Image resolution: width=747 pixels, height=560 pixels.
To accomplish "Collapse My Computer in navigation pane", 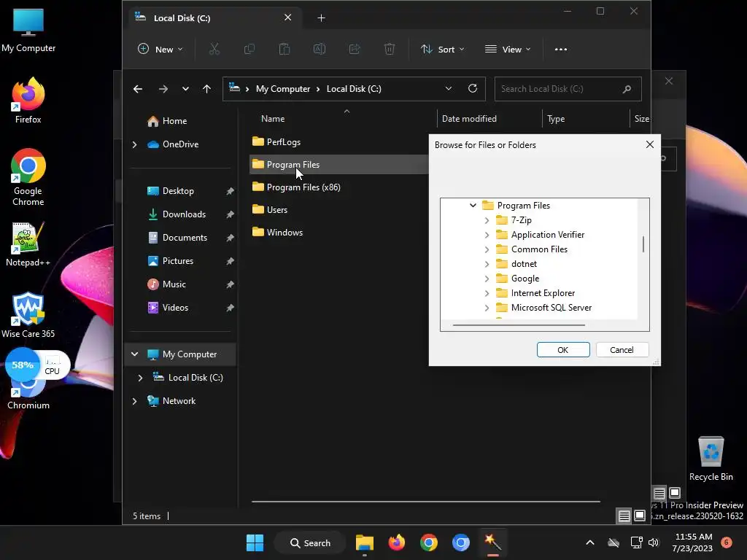I will (134, 354).
